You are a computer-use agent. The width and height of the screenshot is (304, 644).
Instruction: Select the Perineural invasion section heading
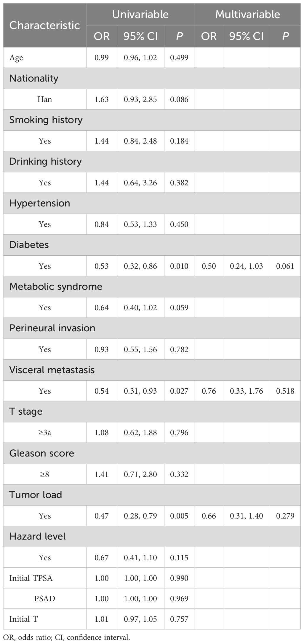pyautogui.click(x=52, y=328)
